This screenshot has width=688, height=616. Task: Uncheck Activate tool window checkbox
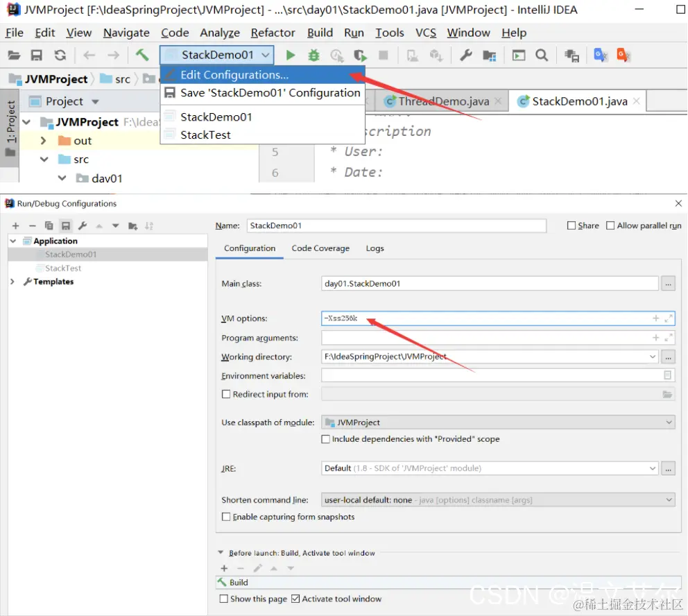[295, 599]
